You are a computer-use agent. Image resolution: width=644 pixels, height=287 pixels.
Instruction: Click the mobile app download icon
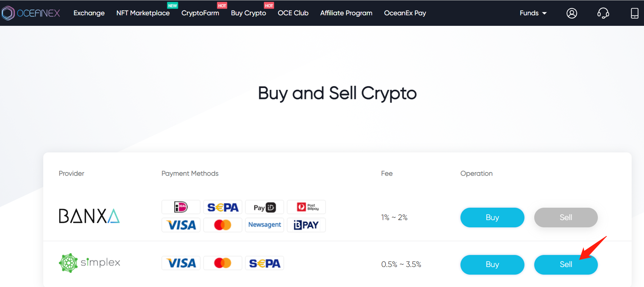pyautogui.click(x=635, y=13)
